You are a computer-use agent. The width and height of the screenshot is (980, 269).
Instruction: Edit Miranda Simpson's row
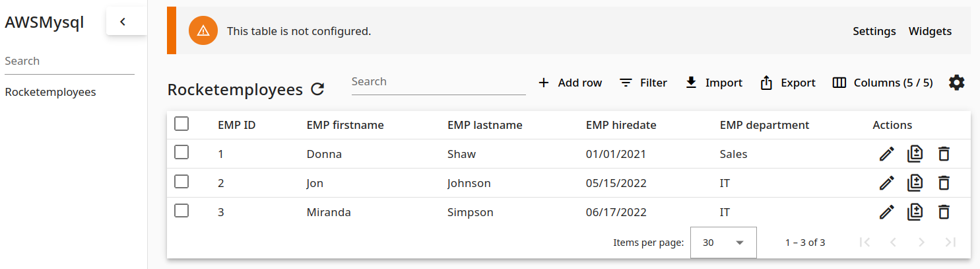click(x=886, y=212)
